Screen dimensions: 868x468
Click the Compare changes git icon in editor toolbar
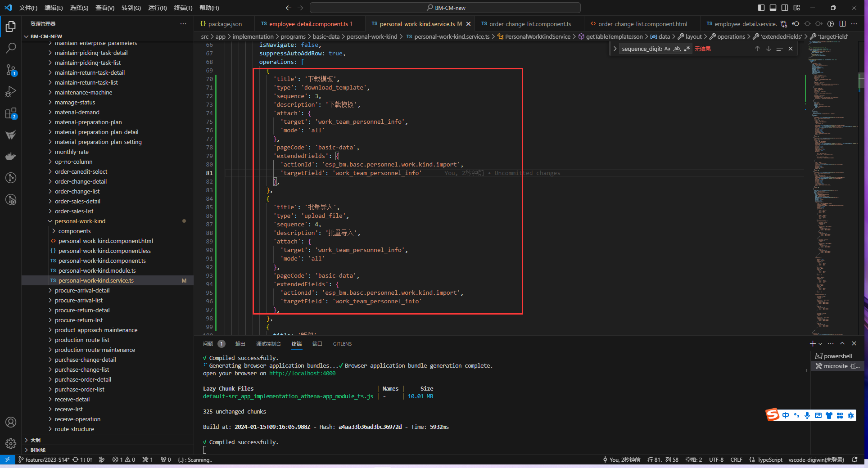(x=784, y=24)
